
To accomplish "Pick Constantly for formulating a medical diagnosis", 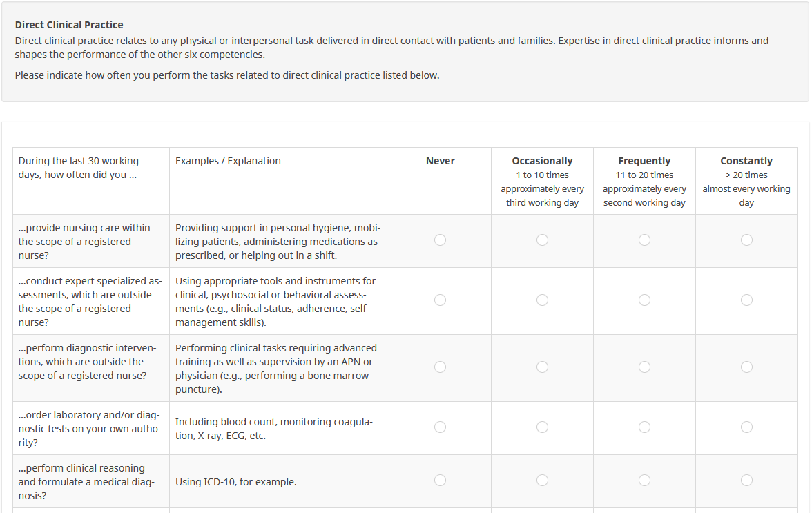I will click(x=746, y=481).
